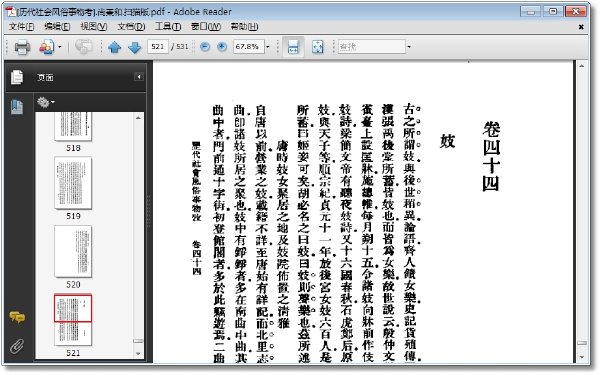Click the document scrollbar down arrow
This screenshot has height=375, width=600.
click(582, 358)
